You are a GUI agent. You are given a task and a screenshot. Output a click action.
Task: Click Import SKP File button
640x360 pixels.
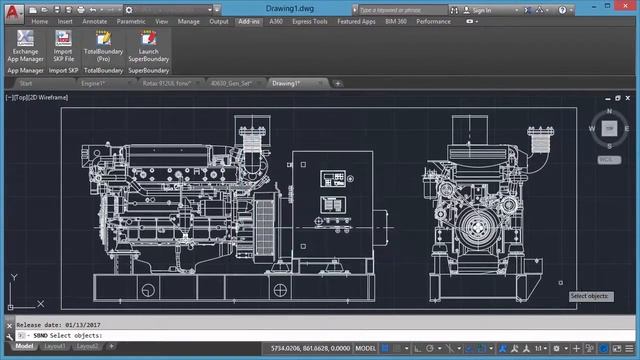pos(63,46)
